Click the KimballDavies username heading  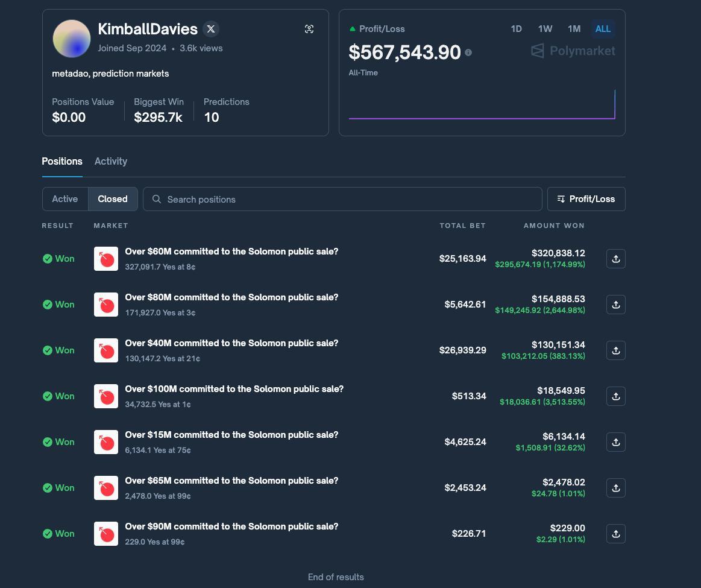click(x=148, y=29)
